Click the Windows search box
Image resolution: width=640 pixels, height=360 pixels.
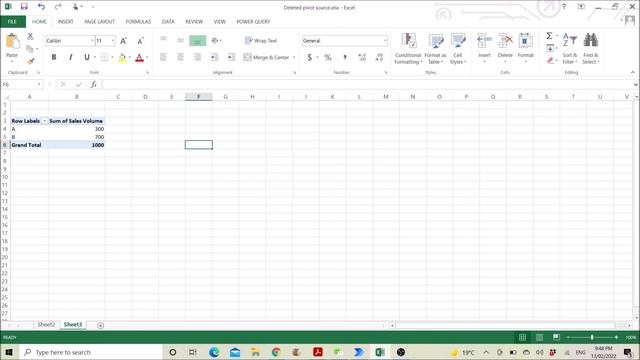click(91, 352)
